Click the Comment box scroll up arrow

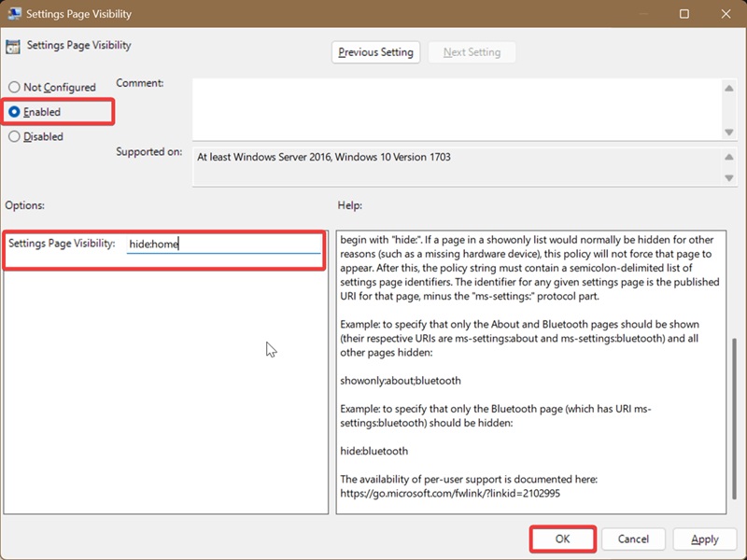pyautogui.click(x=729, y=88)
